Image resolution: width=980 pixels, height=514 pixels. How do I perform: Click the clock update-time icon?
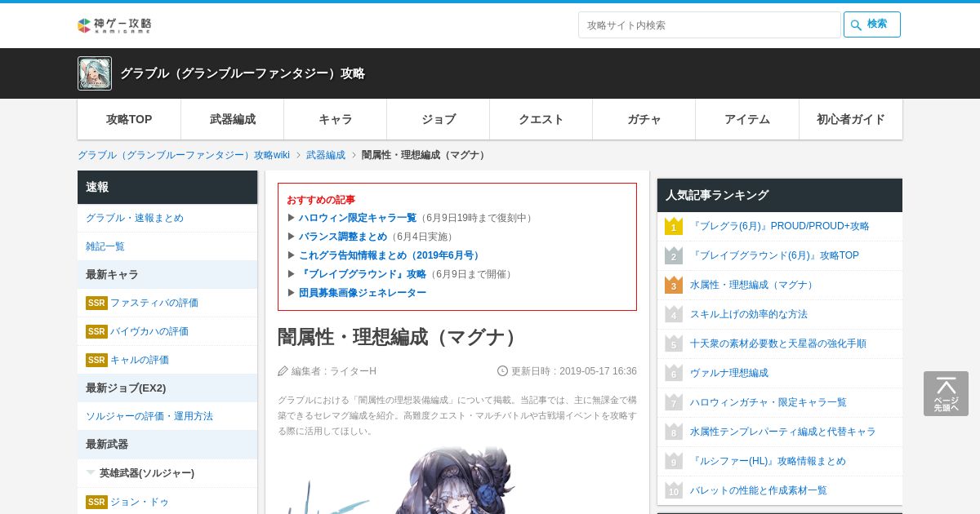pos(503,371)
